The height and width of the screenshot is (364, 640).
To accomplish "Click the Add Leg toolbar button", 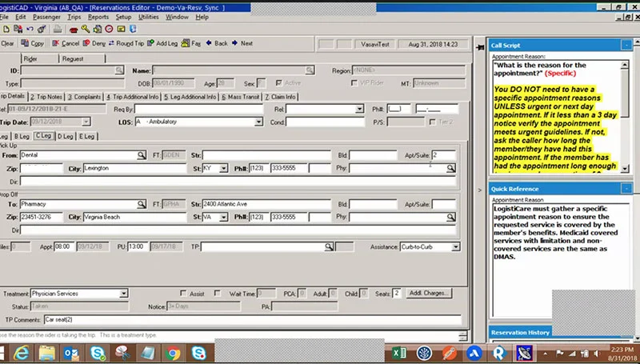I will tap(162, 43).
